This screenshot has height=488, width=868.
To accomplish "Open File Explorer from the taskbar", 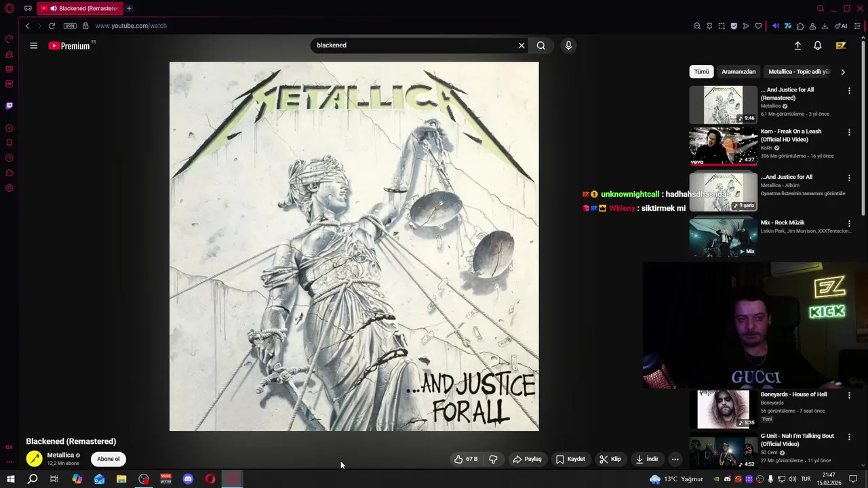I will (x=121, y=479).
